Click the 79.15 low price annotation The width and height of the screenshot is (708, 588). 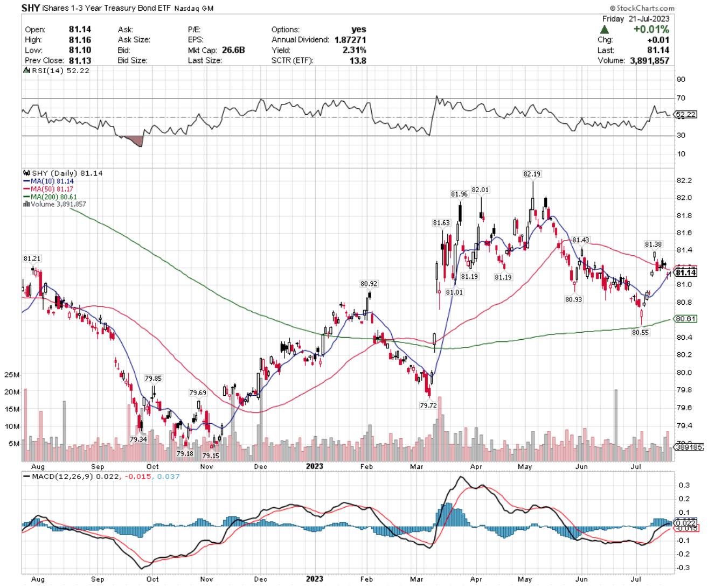pos(211,456)
